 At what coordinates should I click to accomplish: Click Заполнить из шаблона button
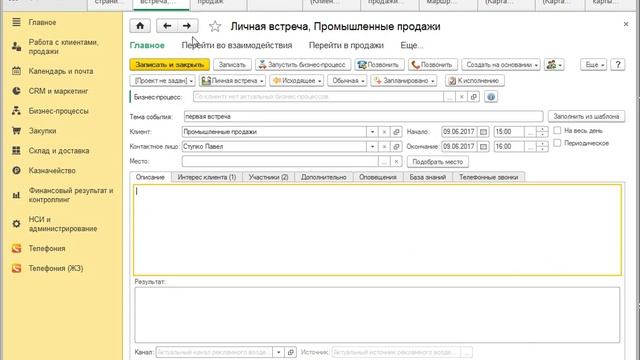click(x=586, y=116)
